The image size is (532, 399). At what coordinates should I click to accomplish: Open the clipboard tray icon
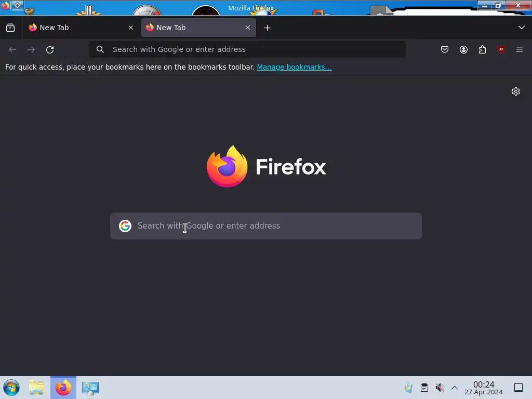point(424,388)
